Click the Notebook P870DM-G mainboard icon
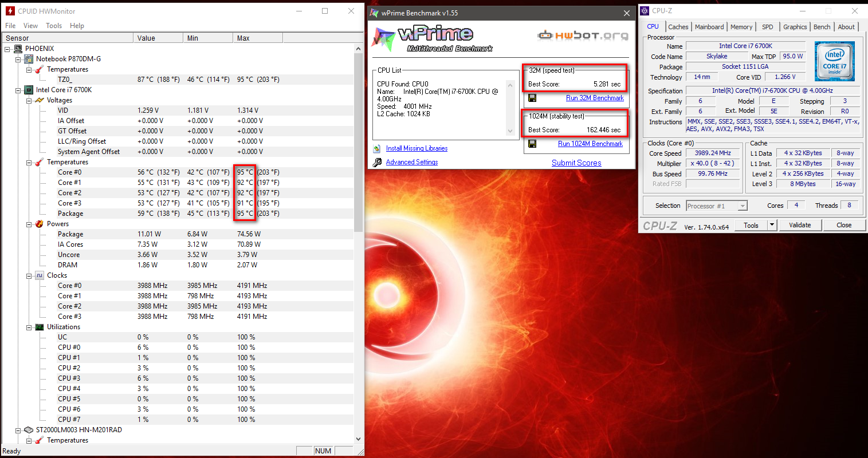 point(29,59)
